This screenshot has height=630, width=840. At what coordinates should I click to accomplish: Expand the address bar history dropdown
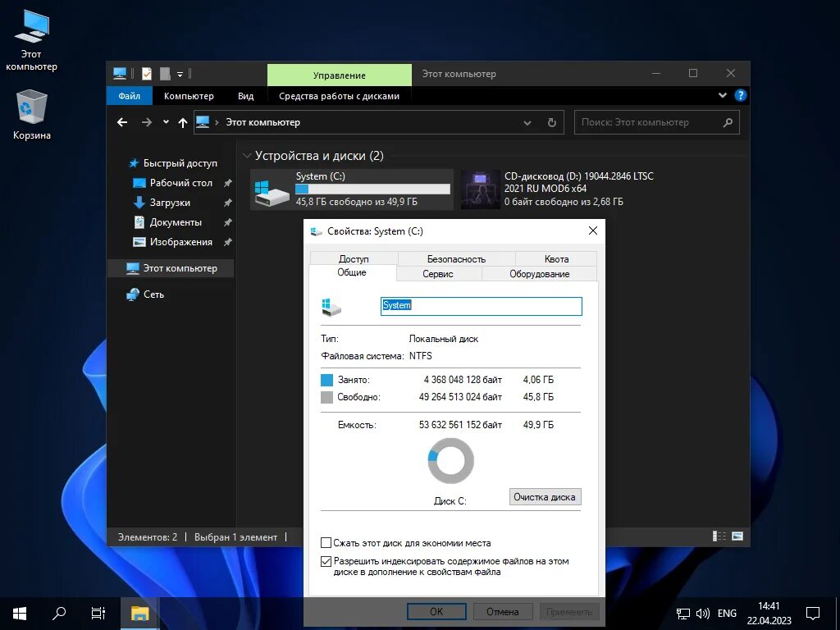[527, 123]
